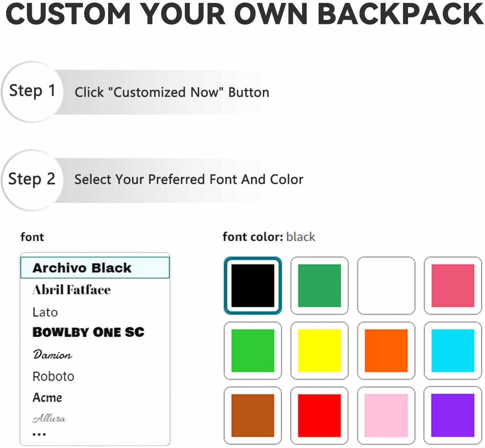Select the Lato font option
The image size is (485, 448).
coord(46,312)
